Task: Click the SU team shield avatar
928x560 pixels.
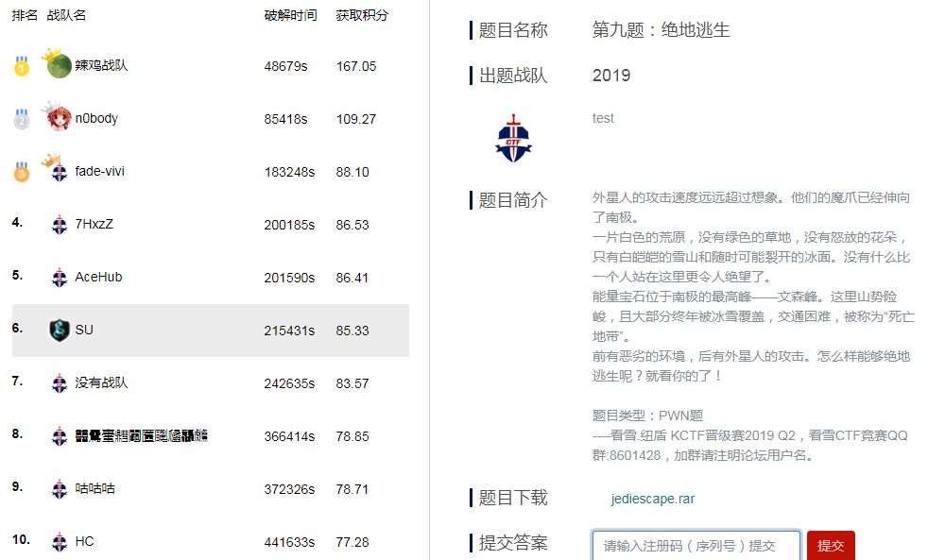Action: [60, 330]
